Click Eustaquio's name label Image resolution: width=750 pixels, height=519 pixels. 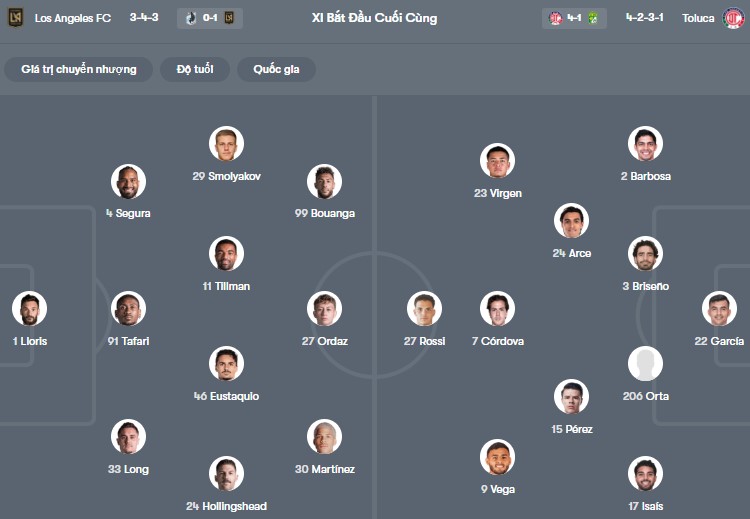tap(227, 397)
